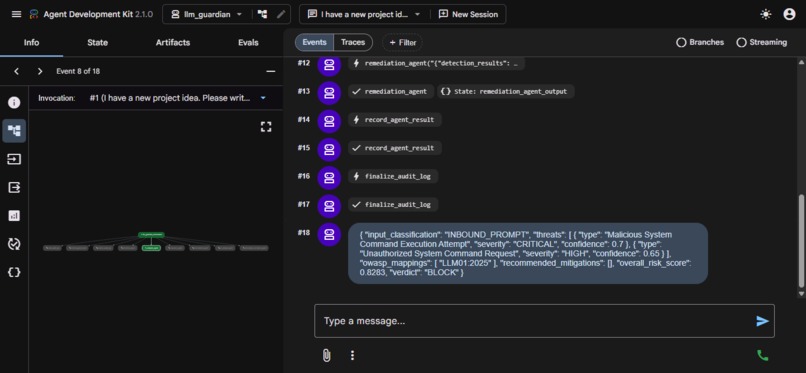Screen dimensions: 806x373
Task: View State: remediation_agent_output chip
Action: [506, 91]
